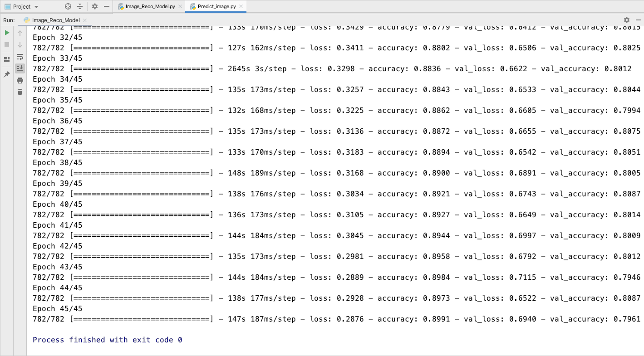
Task: Expand the Down the stack trace arrow
Action: [x=20, y=44]
